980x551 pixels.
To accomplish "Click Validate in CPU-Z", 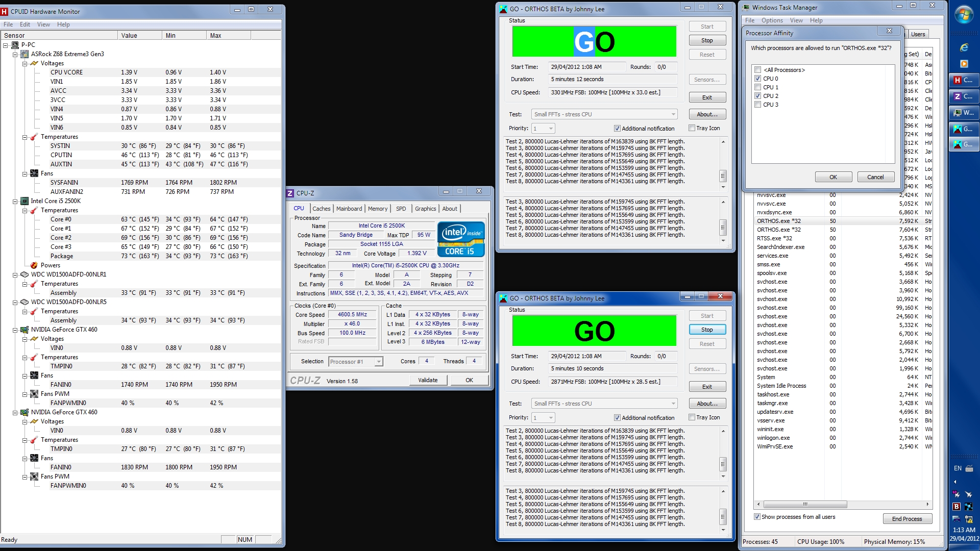I will pos(428,380).
